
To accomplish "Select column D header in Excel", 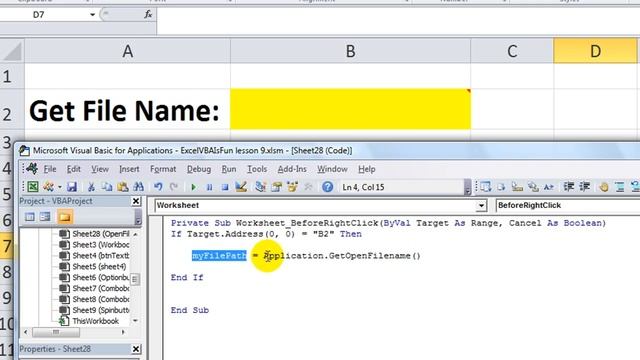I will 595,51.
